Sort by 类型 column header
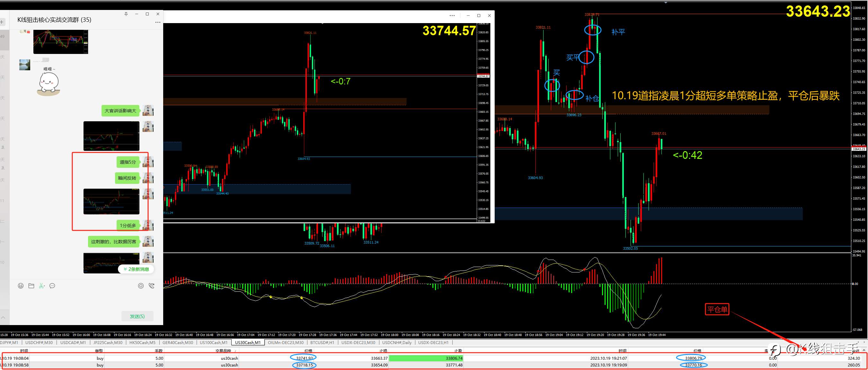Image resolution: width=868 pixels, height=370 pixels. point(99,350)
